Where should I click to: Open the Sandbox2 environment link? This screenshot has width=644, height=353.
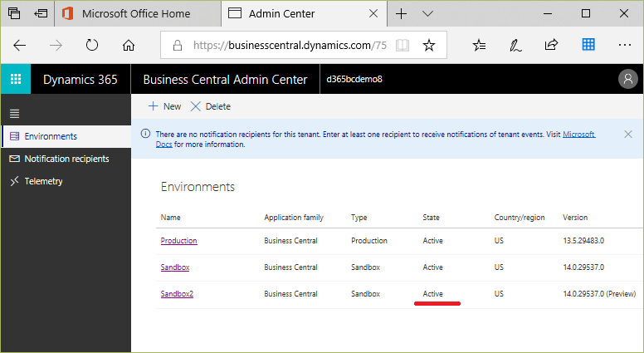coord(177,294)
